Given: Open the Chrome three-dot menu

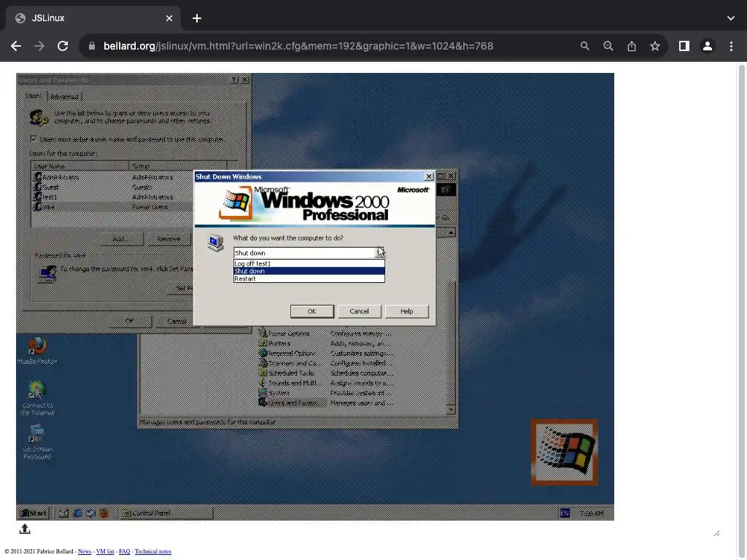Looking at the screenshot, I should pos(731,46).
